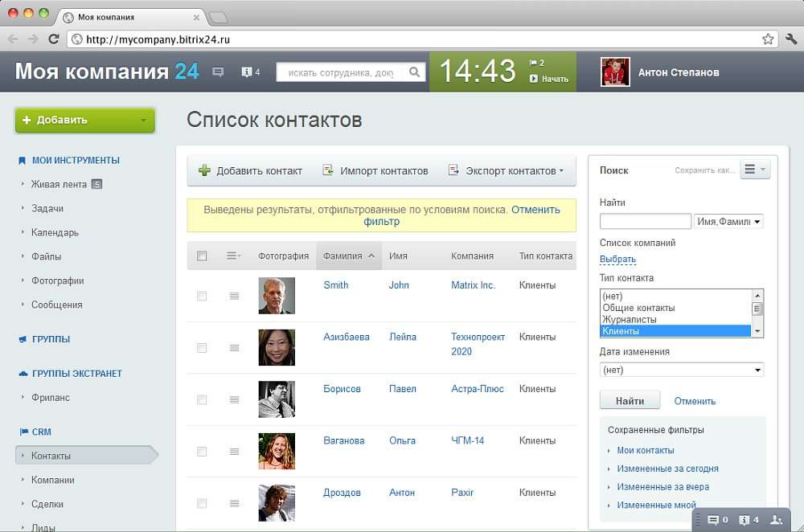Open Календарь in sidebar

click(55, 232)
